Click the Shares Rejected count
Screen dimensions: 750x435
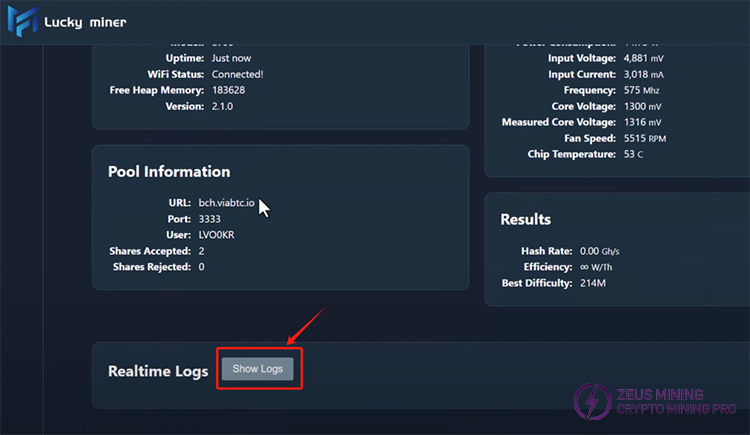pos(202,267)
